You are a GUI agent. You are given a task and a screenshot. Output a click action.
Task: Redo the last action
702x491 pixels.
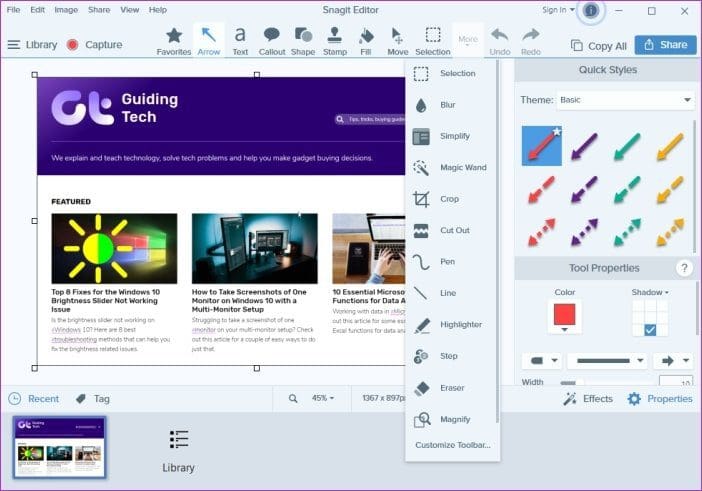click(531, 41)
